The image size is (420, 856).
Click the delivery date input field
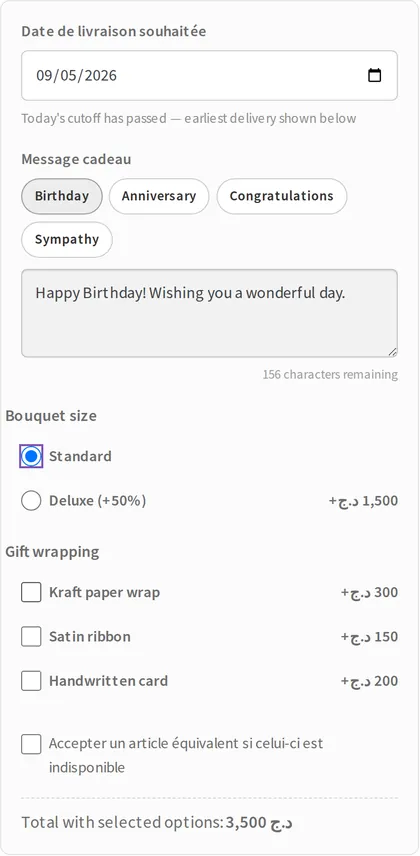pos(209,75)
